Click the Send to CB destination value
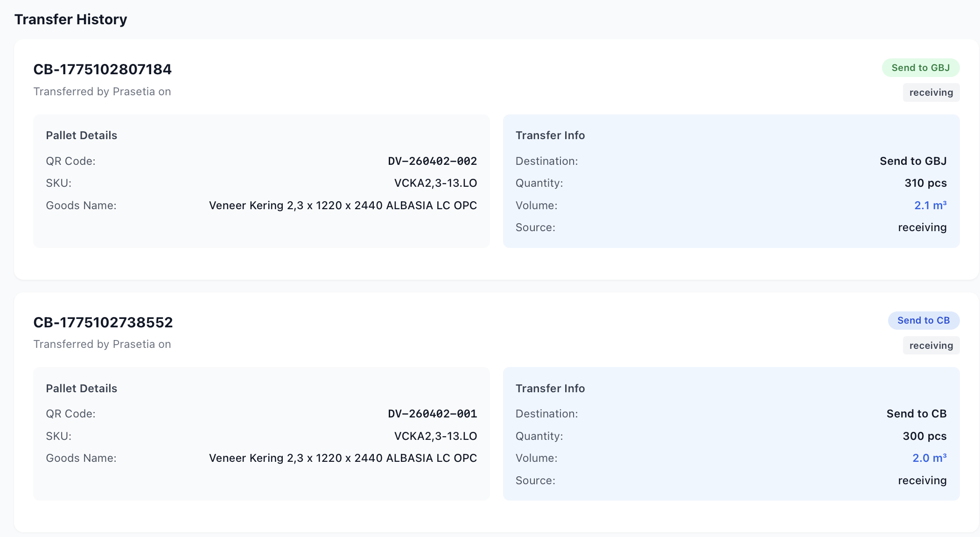The width and height of the screenshot is (980, 537). pyautogui.click(x=916, y=414)
